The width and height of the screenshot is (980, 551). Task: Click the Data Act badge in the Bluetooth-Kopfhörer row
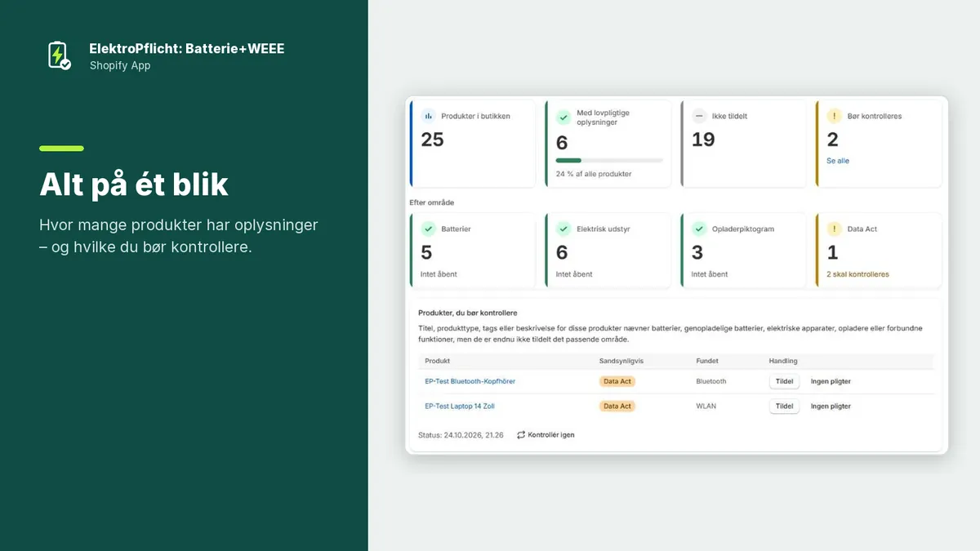[x=617, y=381]
